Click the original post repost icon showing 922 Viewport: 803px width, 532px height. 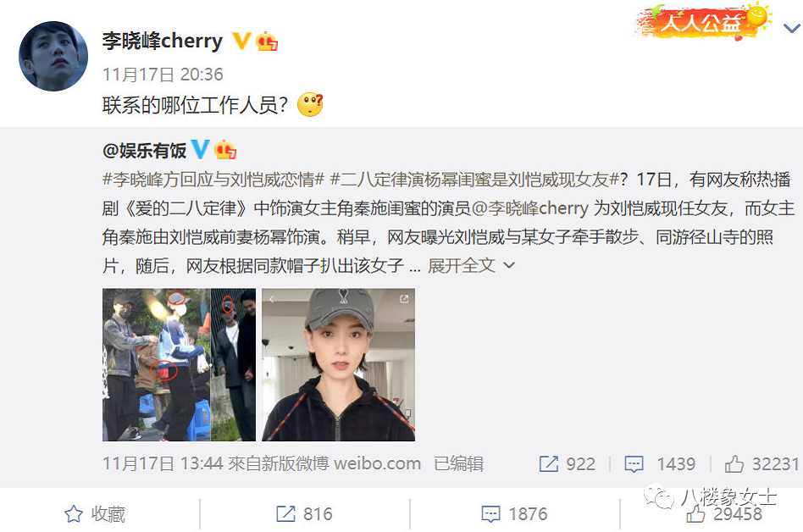click(x=567, y=464)
